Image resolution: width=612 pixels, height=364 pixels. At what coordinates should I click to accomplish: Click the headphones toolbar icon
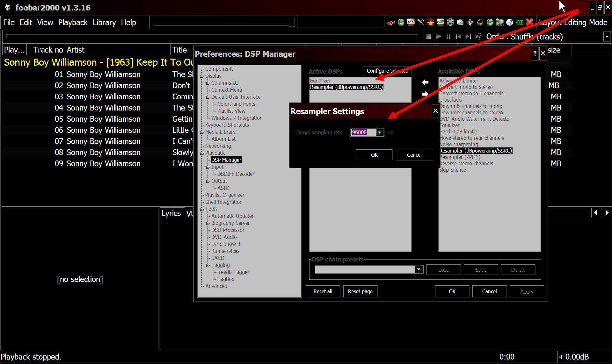(480, 22)
